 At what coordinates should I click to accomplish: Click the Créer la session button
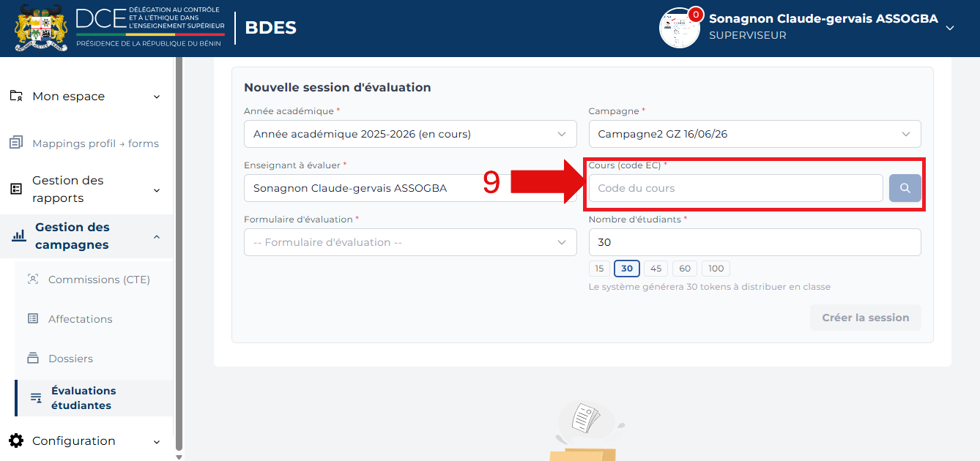[x=866, y=318]
